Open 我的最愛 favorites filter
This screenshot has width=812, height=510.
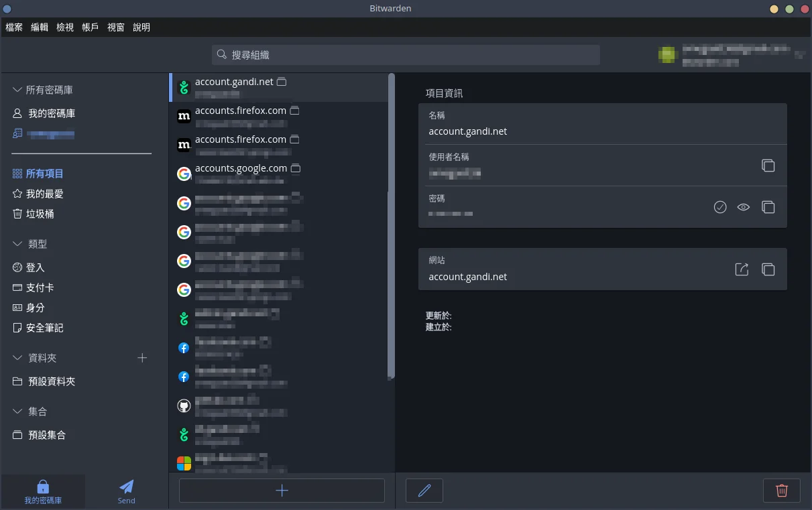(x=39, y=194)
